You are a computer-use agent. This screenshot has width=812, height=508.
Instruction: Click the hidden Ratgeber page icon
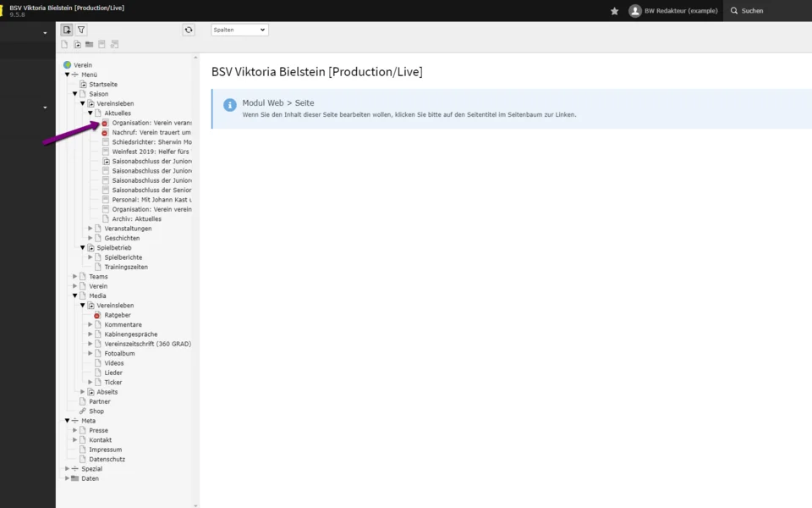97,315
